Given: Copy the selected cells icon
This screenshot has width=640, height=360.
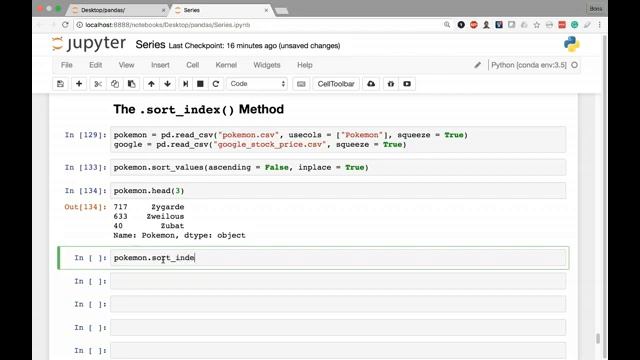Looking at the screenshot, I should (115, 84).
